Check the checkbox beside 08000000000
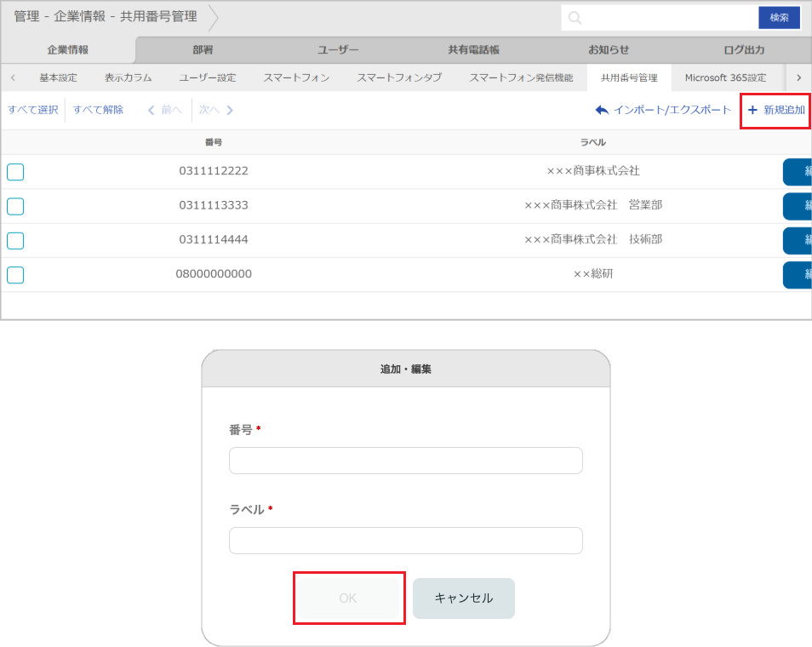This screenshot has width=812, height=647. click(x=14, y=274)
